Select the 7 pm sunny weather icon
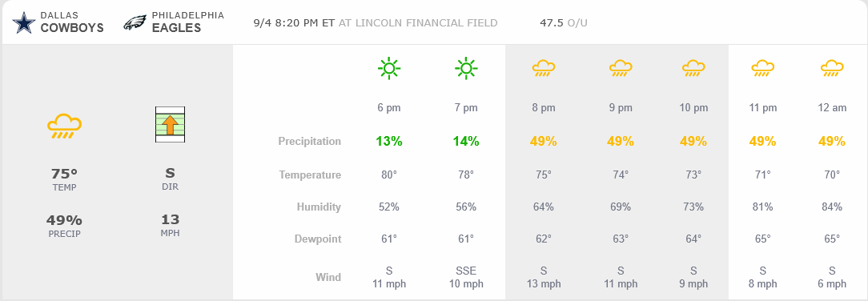Viewport: 868px width, 301px height. pyautogui.click(x=466, y=69)
